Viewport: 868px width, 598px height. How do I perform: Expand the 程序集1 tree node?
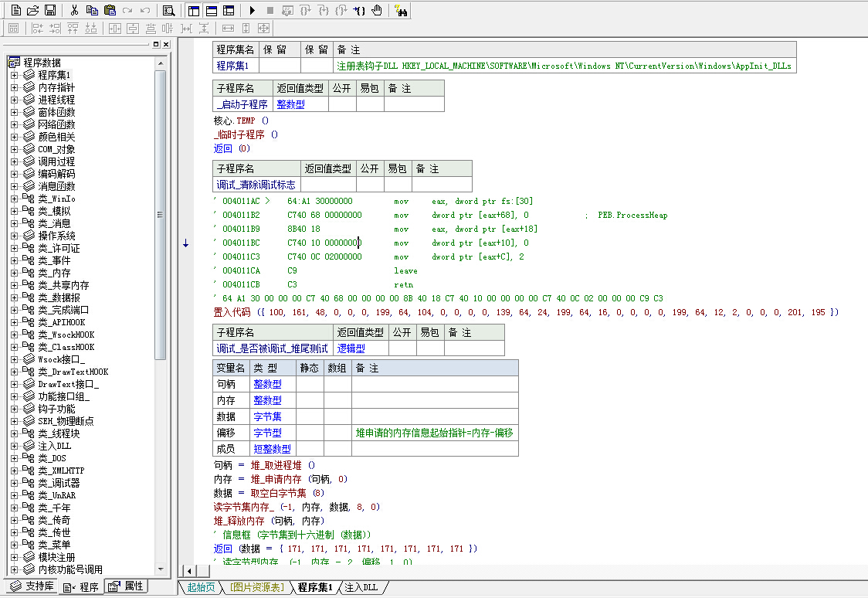pyautogui.click(x=14, y=75)
